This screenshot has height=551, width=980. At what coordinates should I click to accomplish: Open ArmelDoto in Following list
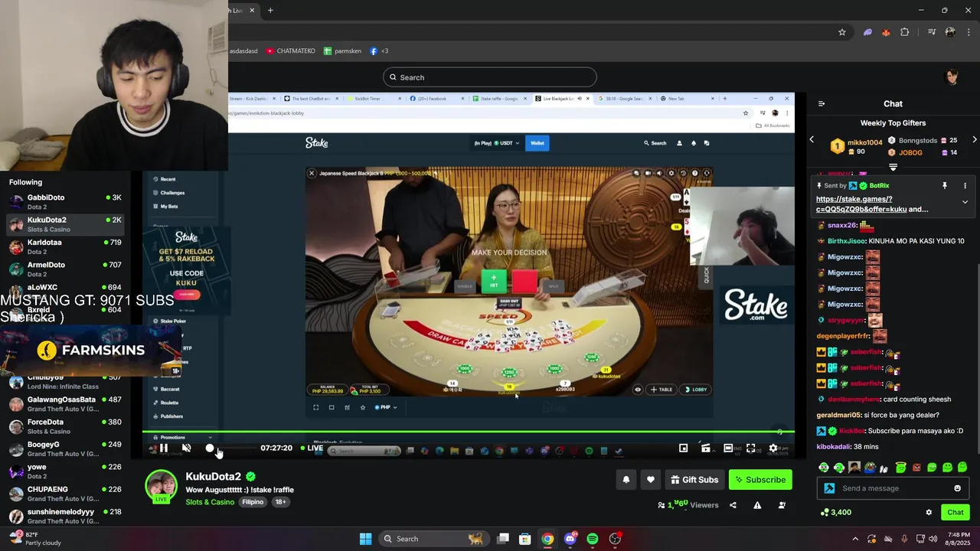coord(65,269)
